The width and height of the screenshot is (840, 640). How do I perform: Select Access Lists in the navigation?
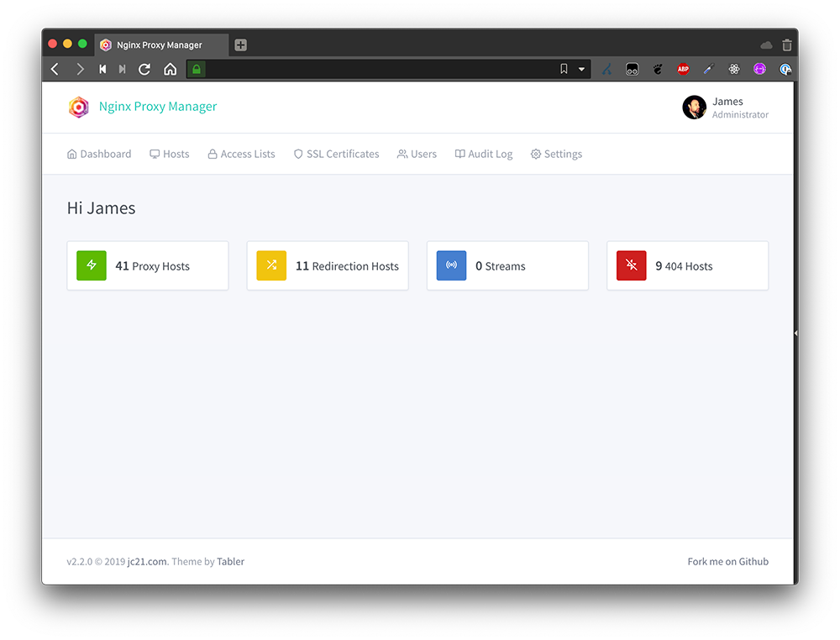(x=242, y=154)
